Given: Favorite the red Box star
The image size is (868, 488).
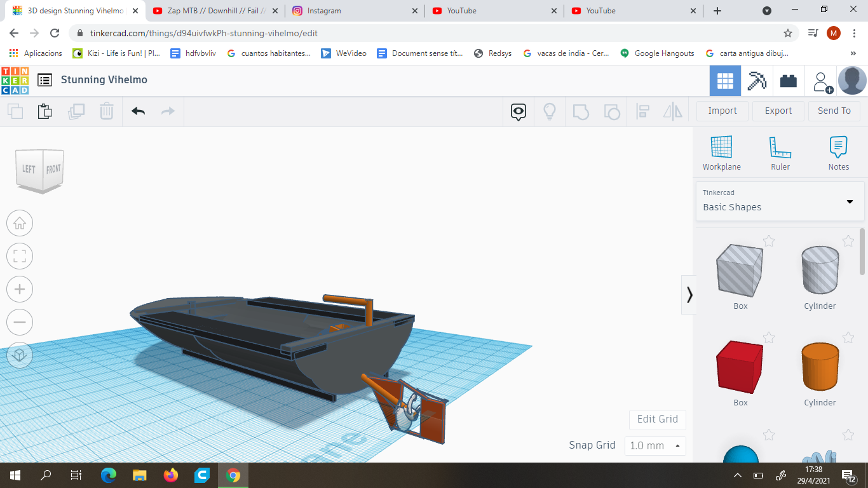Looking at the screenshot, I should point(769,337).
